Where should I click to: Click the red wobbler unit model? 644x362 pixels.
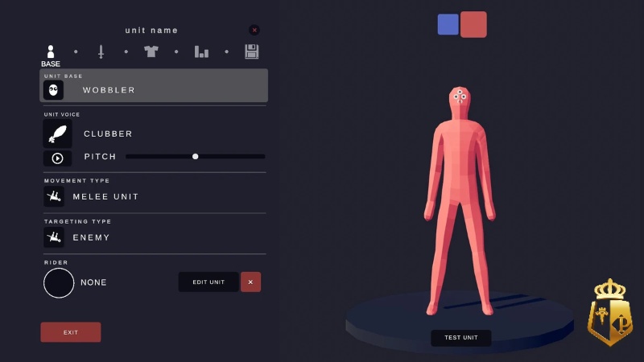tap(460, 201)
